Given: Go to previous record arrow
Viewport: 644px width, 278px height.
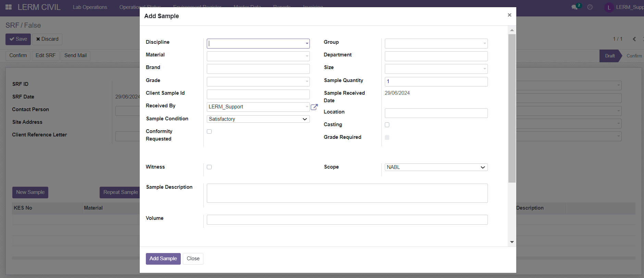Looking at the screenshot, I should pos(634,39).
